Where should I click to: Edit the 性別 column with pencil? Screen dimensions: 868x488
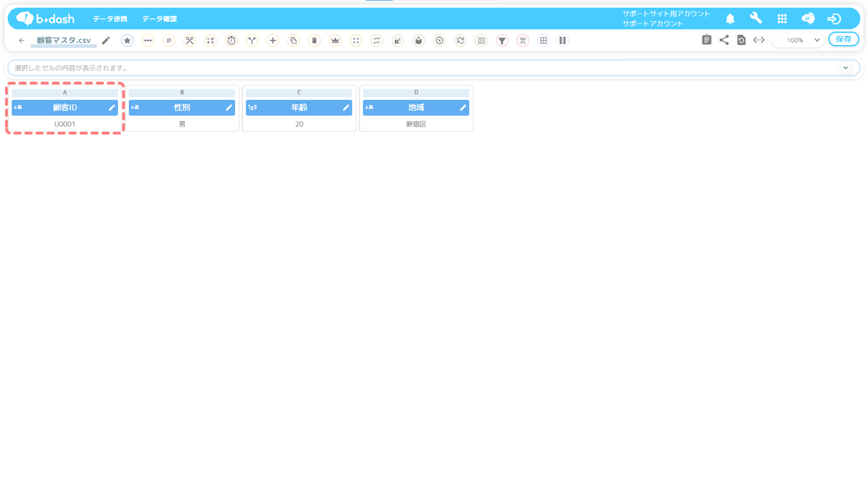(x=229, y=107)
